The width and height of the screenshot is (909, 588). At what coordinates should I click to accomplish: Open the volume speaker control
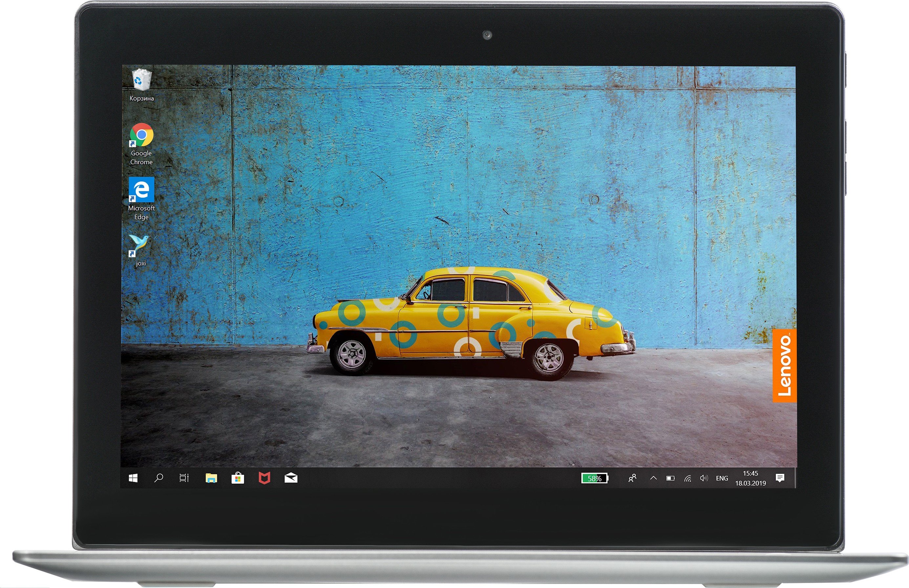point(704,478)
